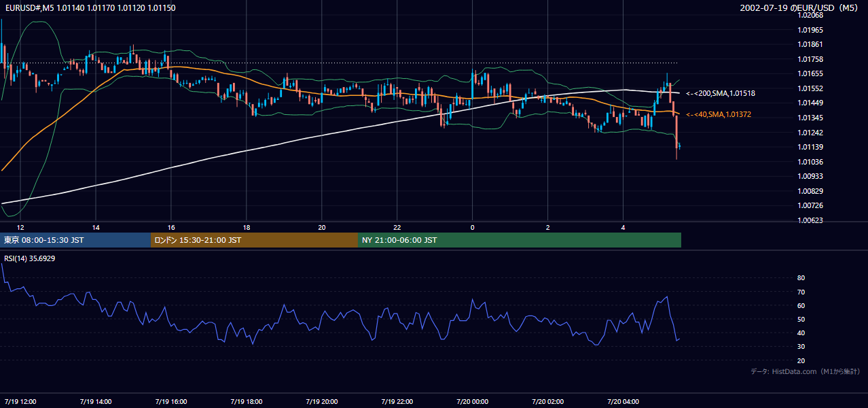Click price axis label 1.01655
Image resolution: width=868 pixels, height=408 pixels.
[810, 73]
